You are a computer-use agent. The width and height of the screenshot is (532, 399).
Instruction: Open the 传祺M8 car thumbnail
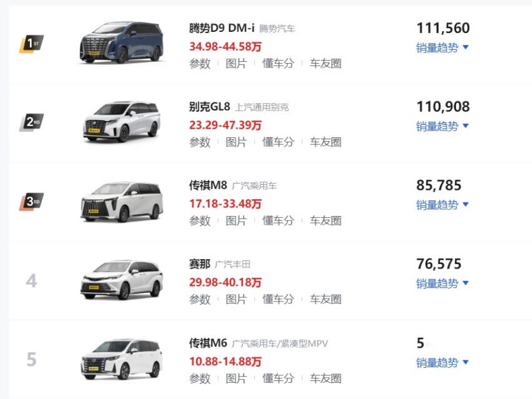click(122, 202)
